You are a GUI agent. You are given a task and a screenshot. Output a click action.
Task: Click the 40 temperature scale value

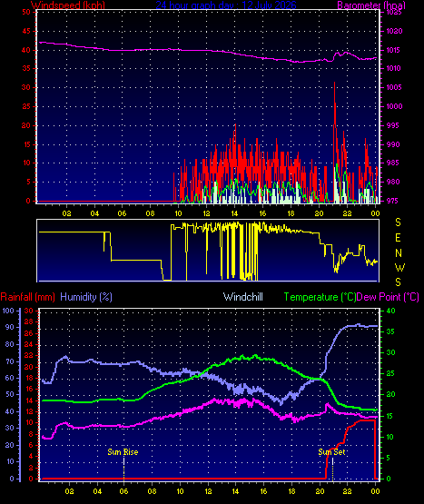pos(390,311)
